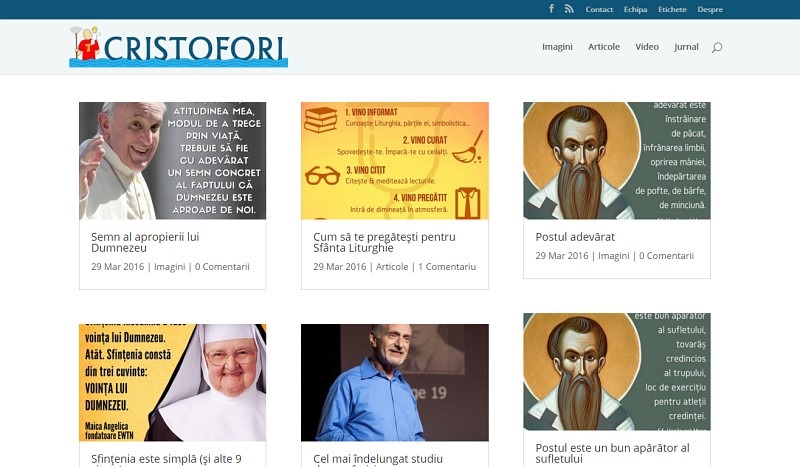800x467 pixels.
Task: Open the Etichete link
Action: point(672,9)
